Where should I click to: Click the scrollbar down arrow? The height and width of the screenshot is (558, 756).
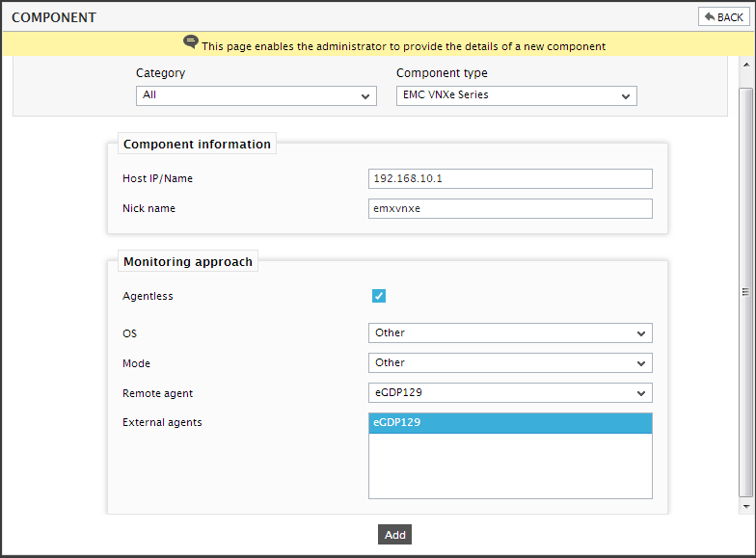coord(746,507)
